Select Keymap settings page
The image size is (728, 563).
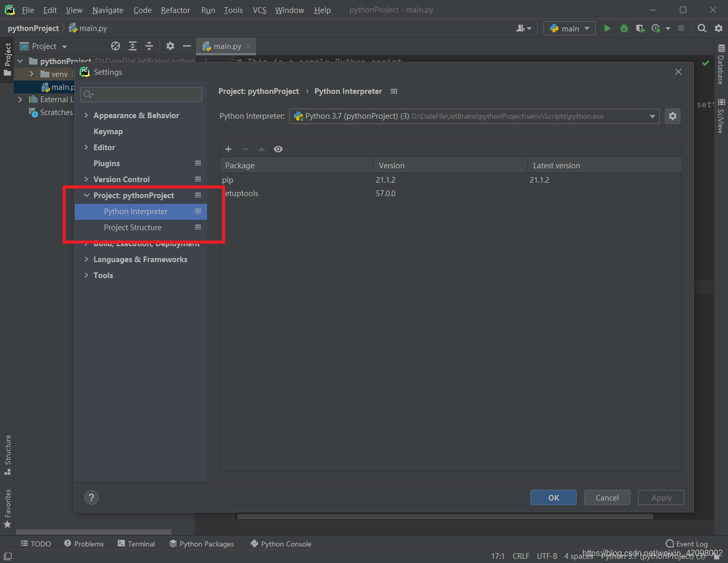pyautogui.click(x=141, y=132)
